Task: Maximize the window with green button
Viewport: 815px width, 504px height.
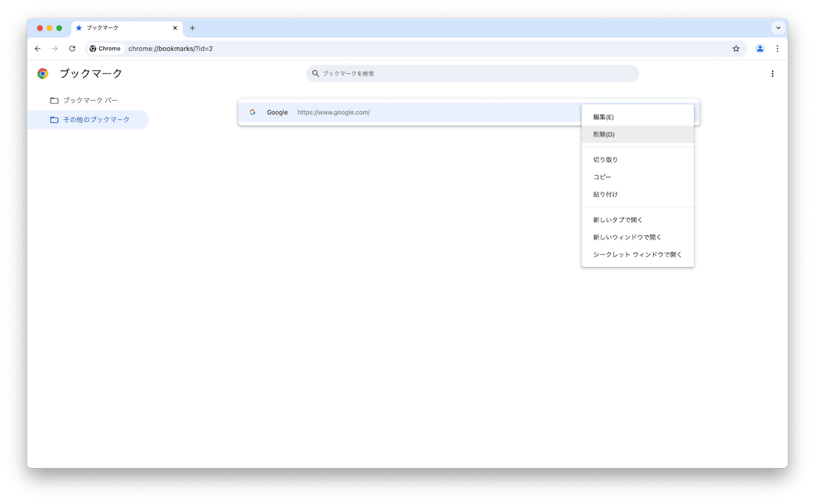Action: click(60, 28)
